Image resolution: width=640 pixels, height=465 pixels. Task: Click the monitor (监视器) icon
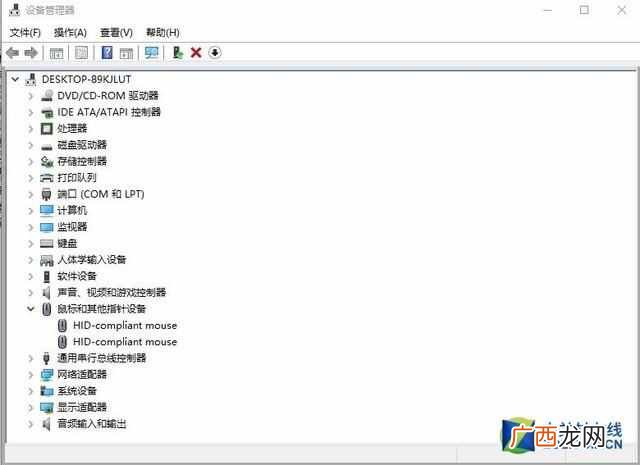[47, 227]
